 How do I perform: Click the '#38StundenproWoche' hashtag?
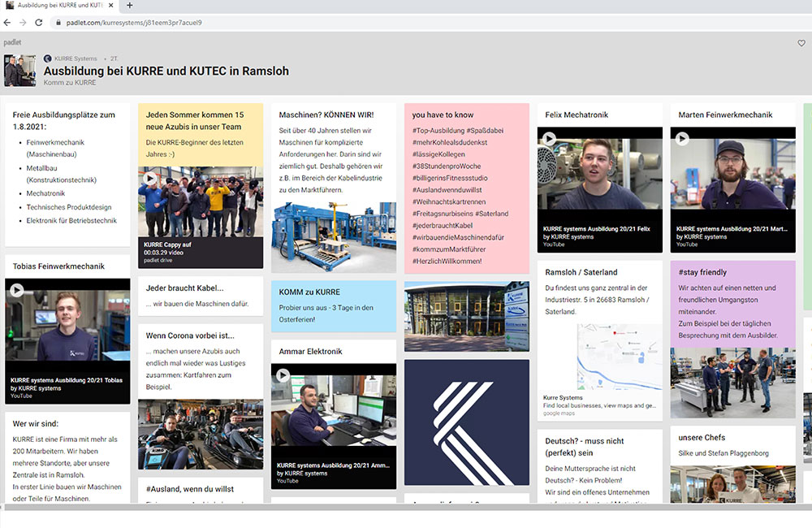447,166
